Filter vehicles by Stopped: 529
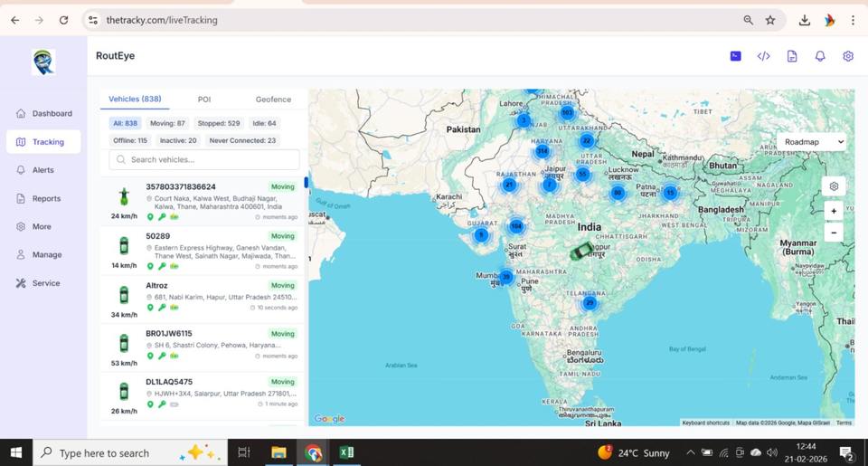 221,123
